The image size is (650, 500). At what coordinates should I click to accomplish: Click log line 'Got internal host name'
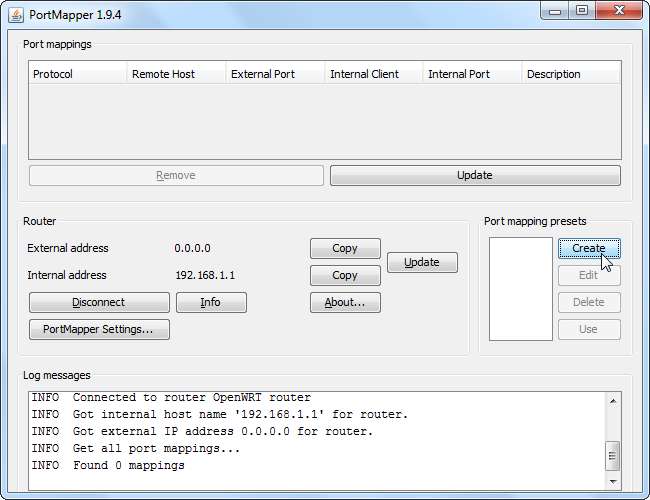coord(220,415)
